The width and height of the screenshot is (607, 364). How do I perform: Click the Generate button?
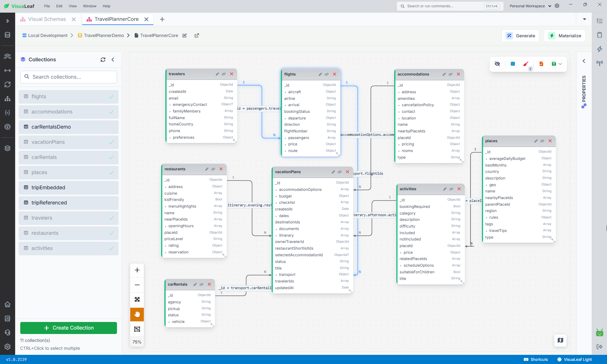pyautogui.click(x=521, y=36)
